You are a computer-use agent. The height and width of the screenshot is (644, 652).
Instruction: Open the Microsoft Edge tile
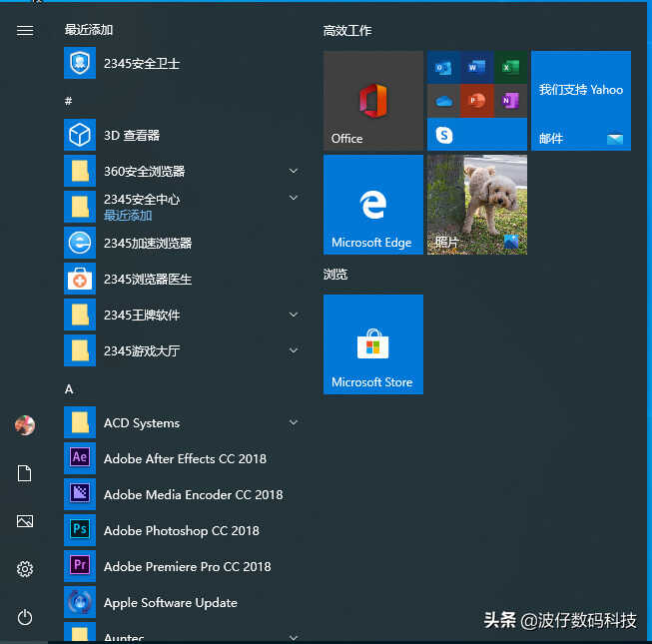[x=373, y=205]
